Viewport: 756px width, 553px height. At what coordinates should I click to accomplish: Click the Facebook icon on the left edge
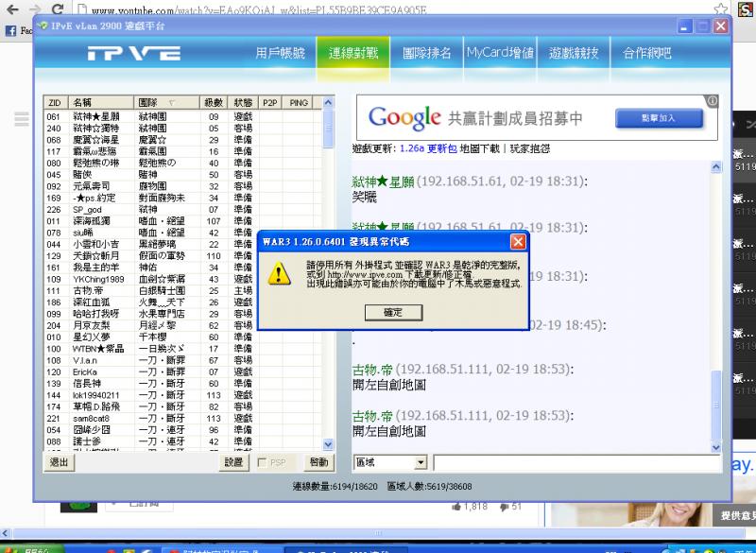[9, 30]
